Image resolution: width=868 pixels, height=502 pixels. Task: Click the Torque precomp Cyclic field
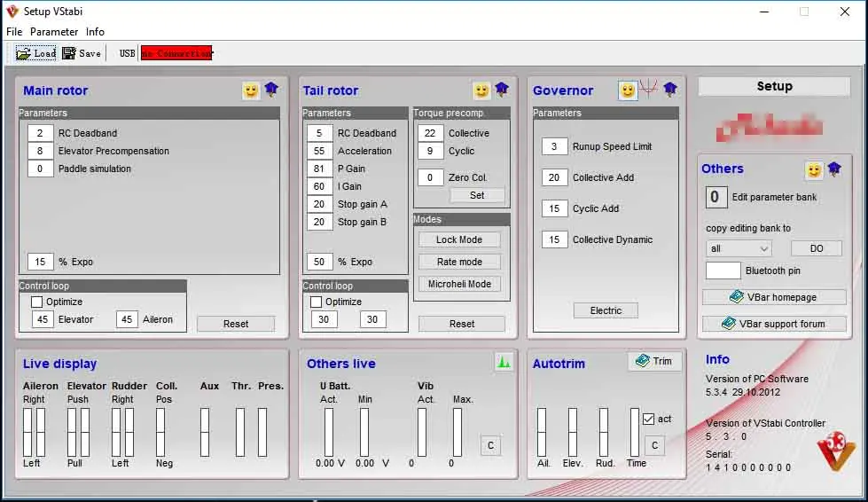tap(430, 151)
